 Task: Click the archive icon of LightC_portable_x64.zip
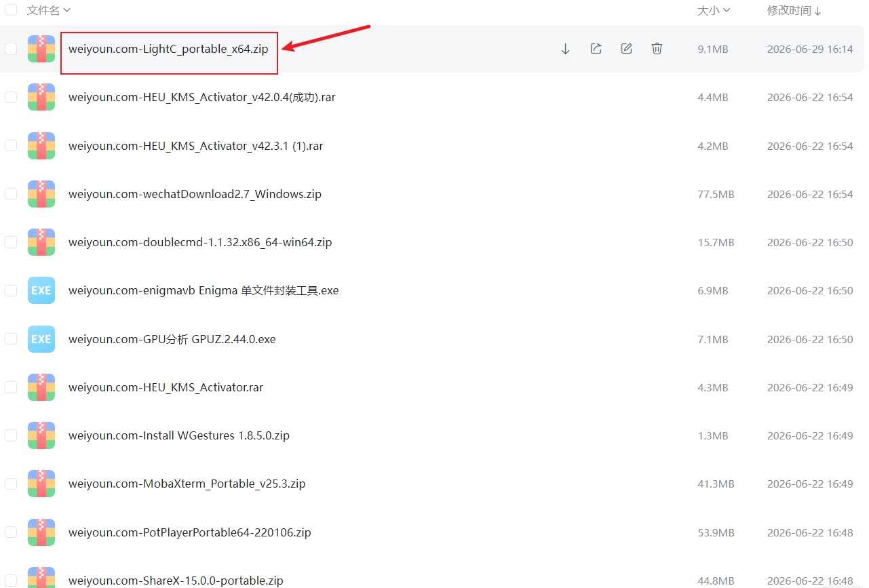[41, 49]
